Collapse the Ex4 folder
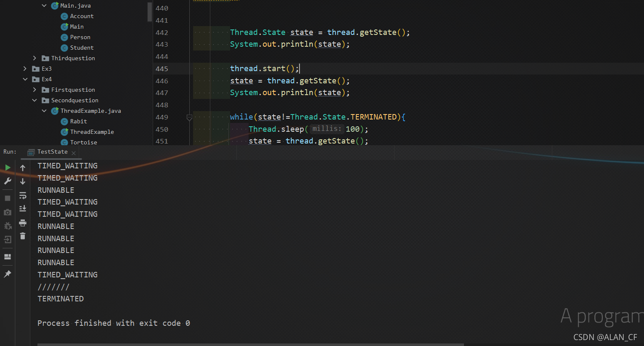644x346 pixels. [25, 79]
